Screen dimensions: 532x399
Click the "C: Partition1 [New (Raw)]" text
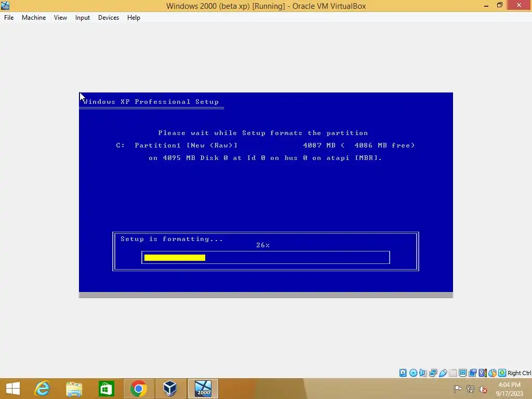coord(177,145)
